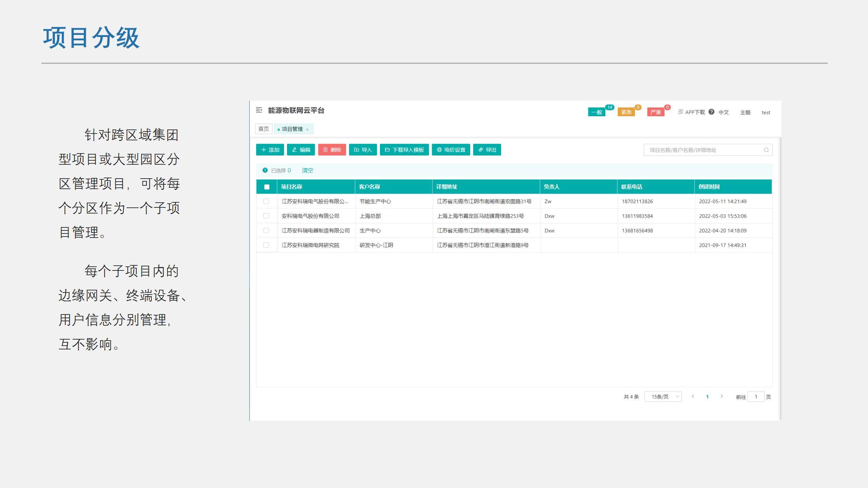
Task: Click the 清空 link
Action: click(307, 170)
